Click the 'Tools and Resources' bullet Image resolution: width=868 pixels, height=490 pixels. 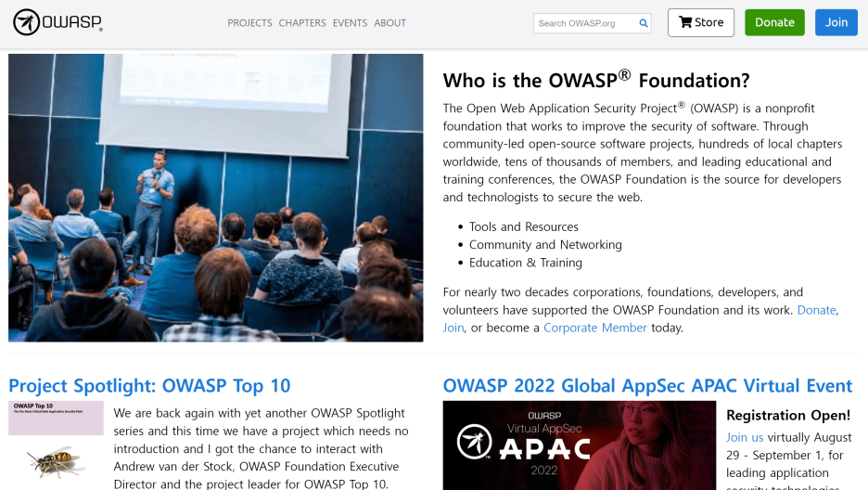click(x=524, y=227)
